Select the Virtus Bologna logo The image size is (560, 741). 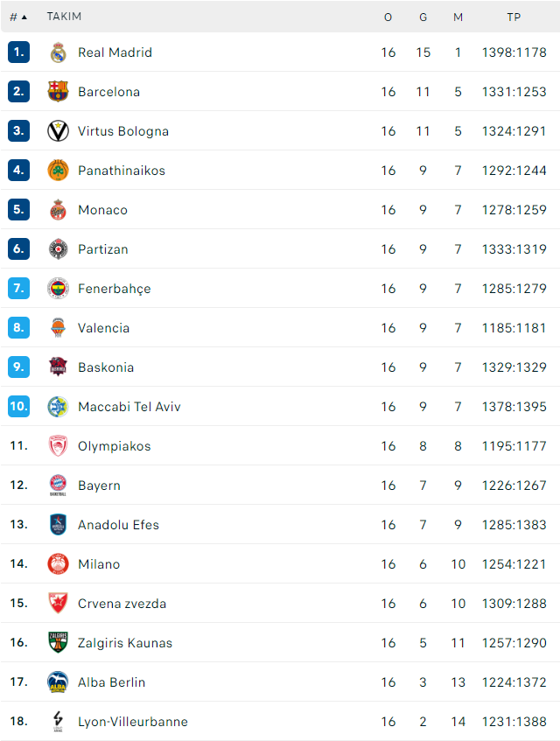pos(58,131)
